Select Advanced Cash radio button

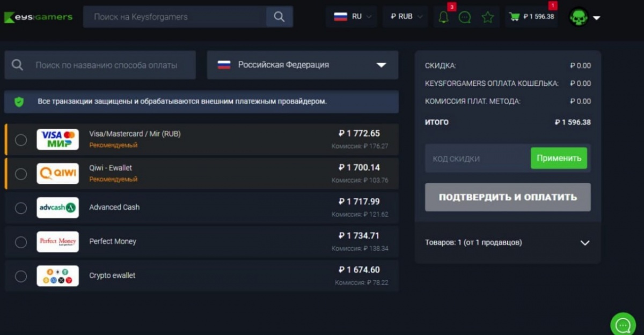click(x=20, y=208)
